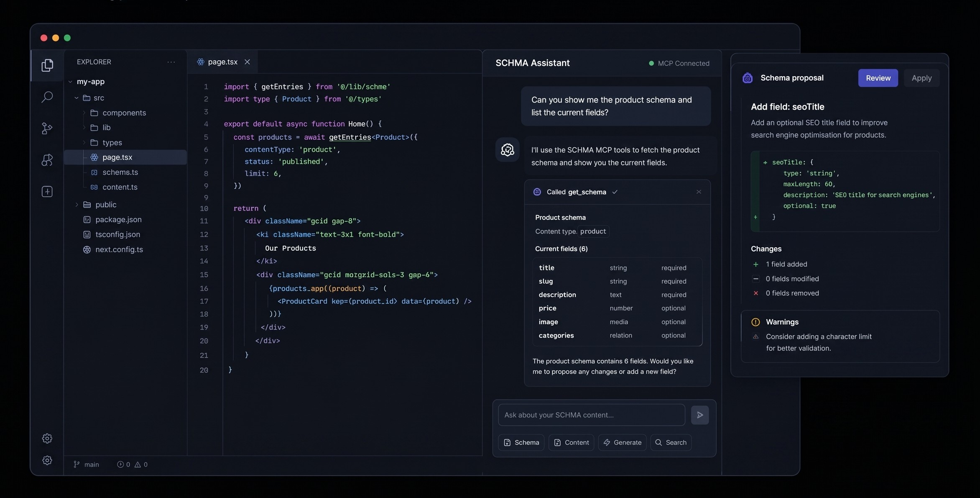The width and height of the screenshot is (980, 498).
Task: Open Source Control icon in activity bar
Action: coord(47,128)
